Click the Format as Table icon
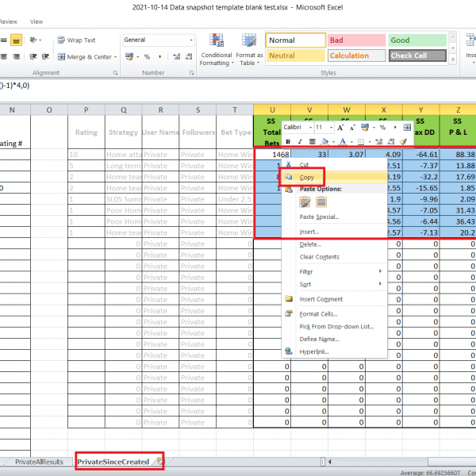The height and width of the screenshot is (476, 476). click(249, 49)
